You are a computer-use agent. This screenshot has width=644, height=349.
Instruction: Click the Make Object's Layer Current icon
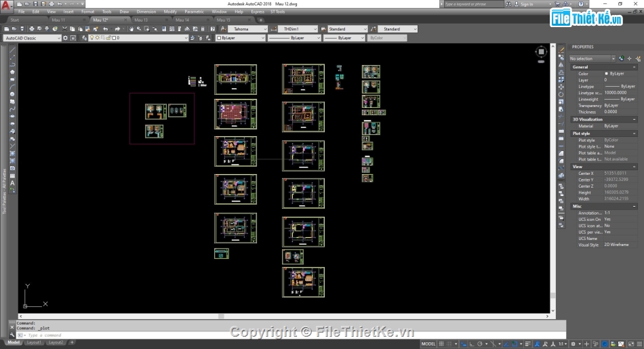(193, 38)
